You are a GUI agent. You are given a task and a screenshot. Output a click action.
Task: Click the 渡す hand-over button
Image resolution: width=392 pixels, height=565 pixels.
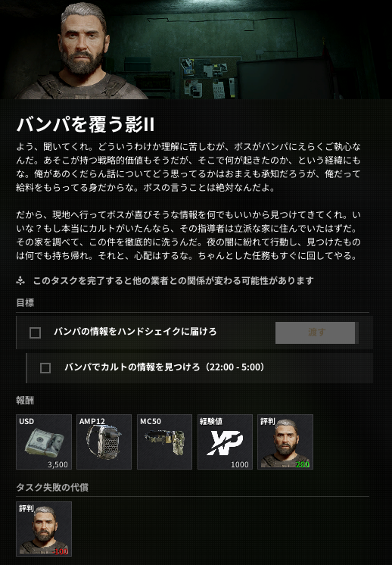316,332
